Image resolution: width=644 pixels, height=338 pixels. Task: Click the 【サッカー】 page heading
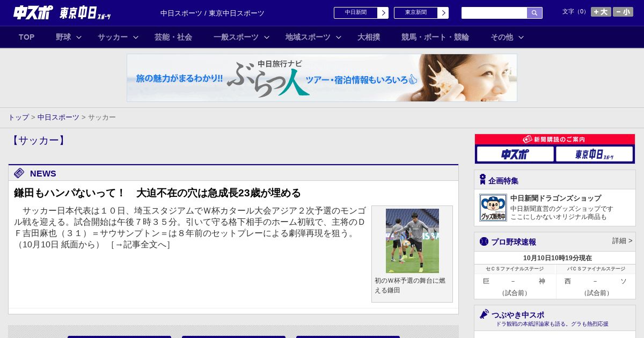click(38, 141)
